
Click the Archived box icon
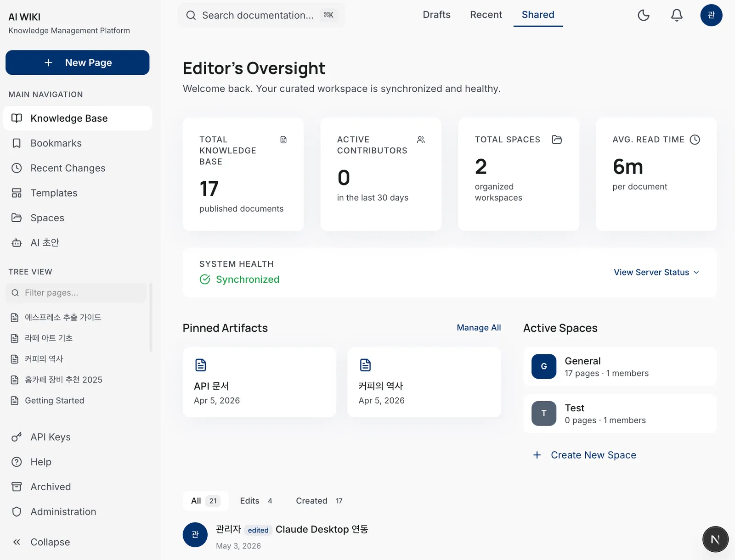pos(17,487)
